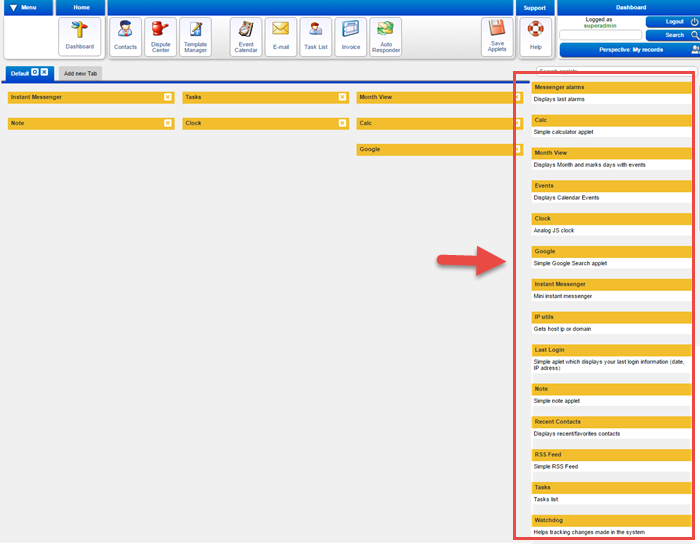The width and height of the screenshot is (700, 544).
Task: Remove the Tasks applet from dashboard
Action: coord(342,97)
